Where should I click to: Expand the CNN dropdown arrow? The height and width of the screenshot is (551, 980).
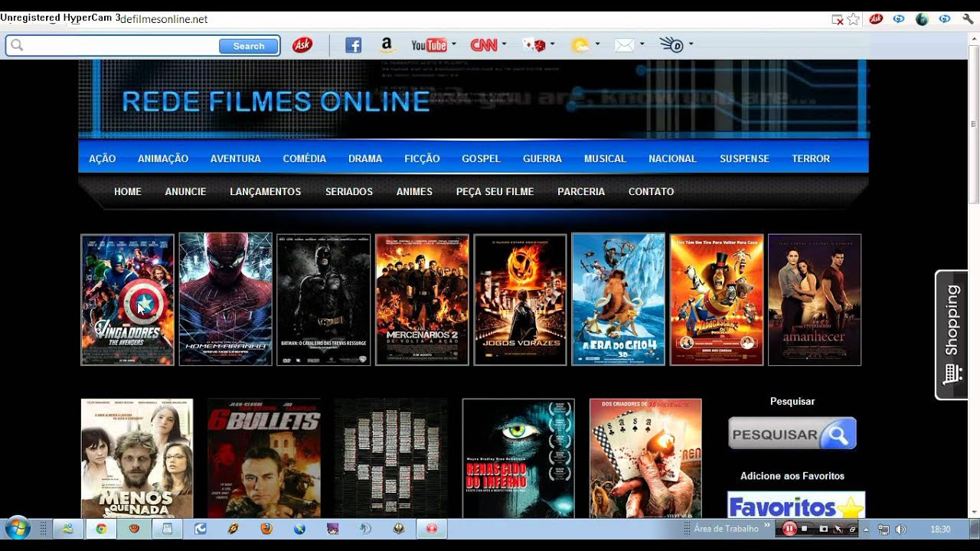point(504,44)
